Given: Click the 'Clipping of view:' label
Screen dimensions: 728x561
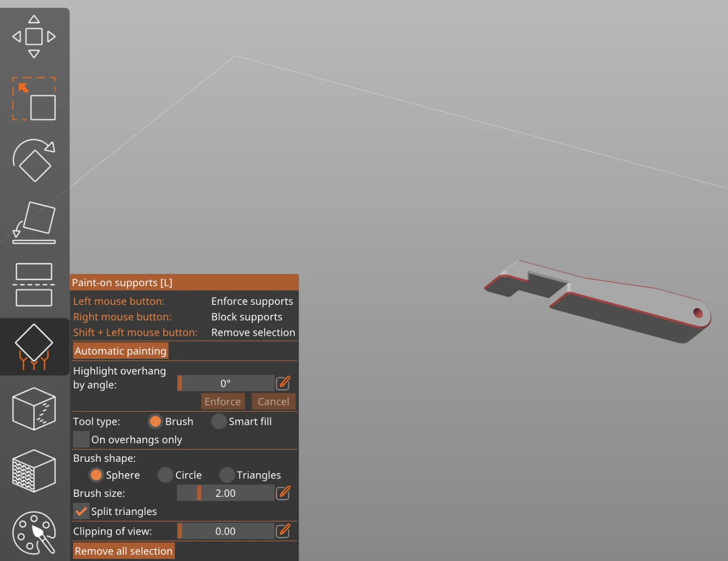Looking at the screenshot, I should point(112,531).
